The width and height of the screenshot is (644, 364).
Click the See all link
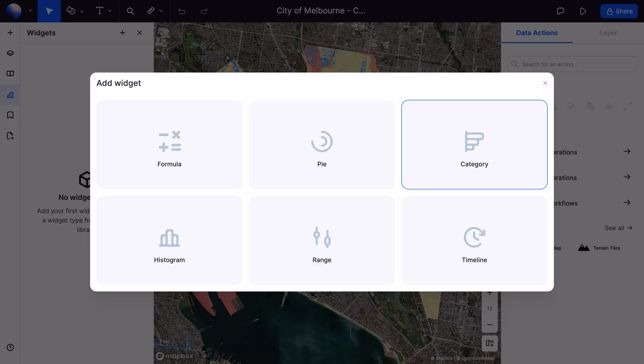618,228
